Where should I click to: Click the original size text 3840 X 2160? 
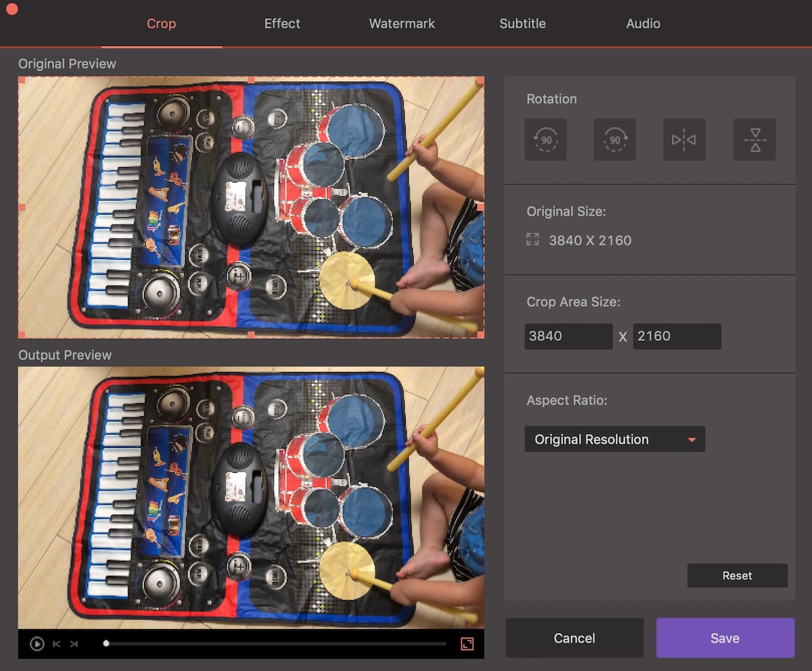pos(590,240)
